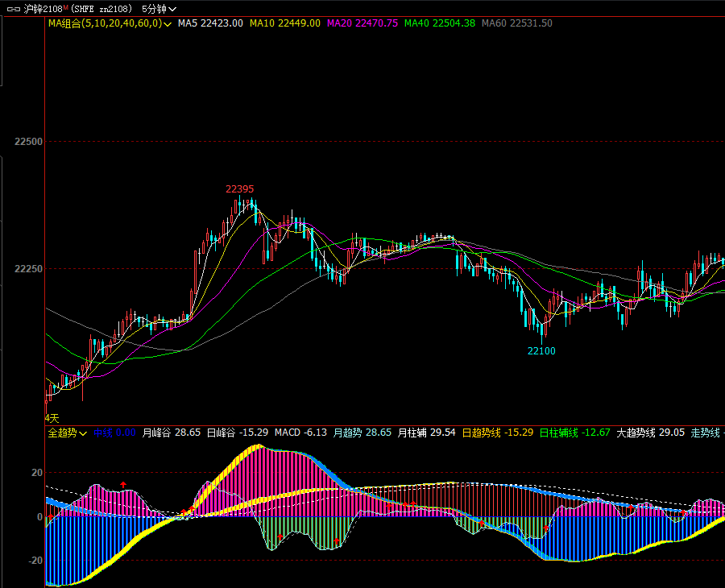Select the 中线 0.00 indicator value
Screen dimensions: 725x588
114,433
